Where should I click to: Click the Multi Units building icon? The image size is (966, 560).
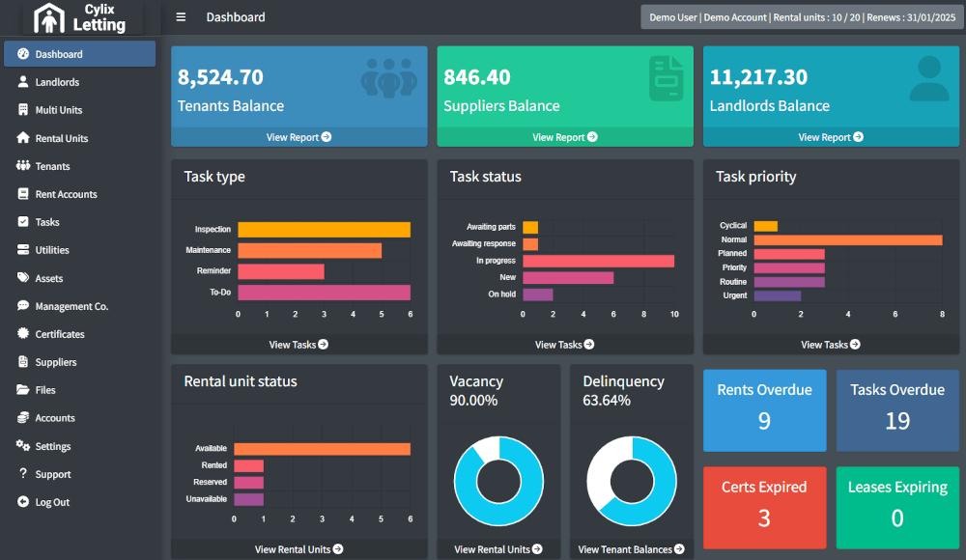pos(23,110)
